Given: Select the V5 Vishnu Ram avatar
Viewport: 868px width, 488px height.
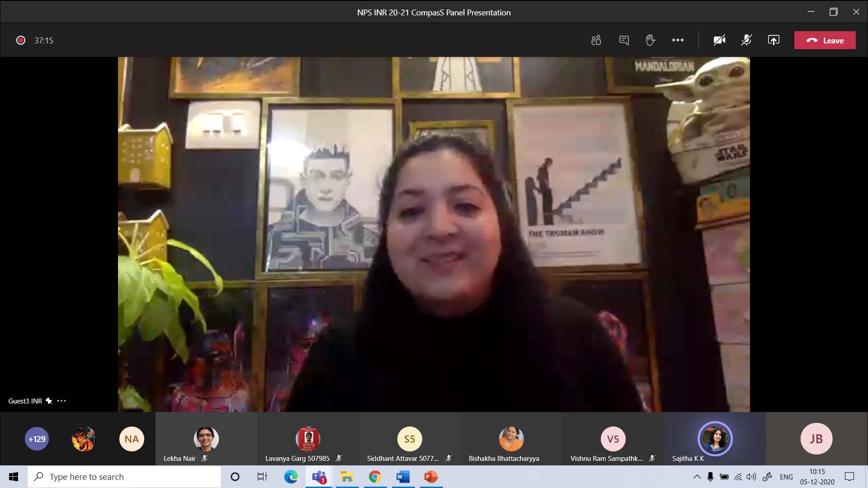Looking at the screenshot, I should tap(613, 439).
